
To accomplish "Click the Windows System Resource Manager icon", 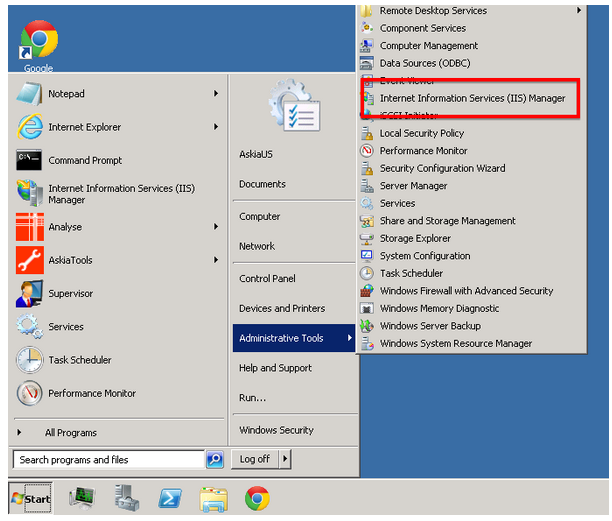I will pos(366,343).
